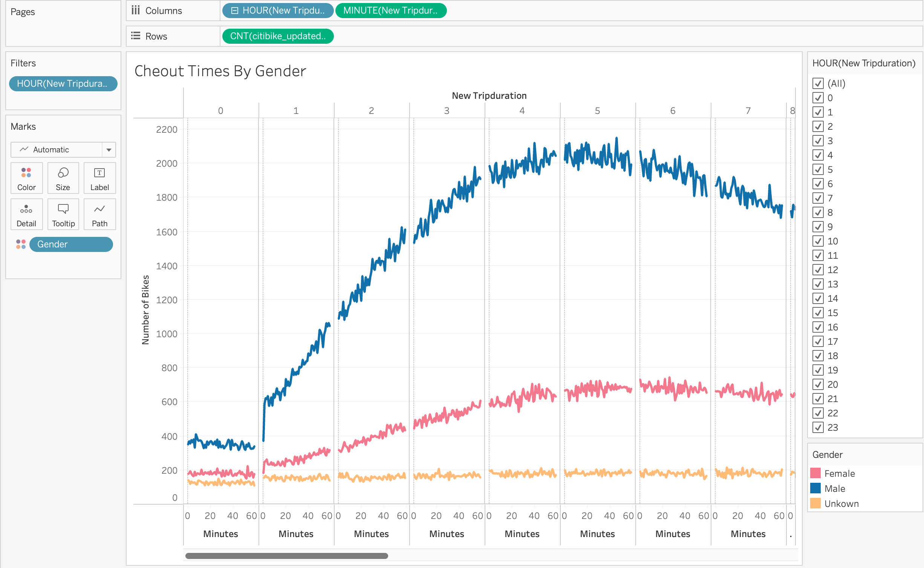Click the Detail marks card icon
924x568 pixels.
[x=26, y=214]
